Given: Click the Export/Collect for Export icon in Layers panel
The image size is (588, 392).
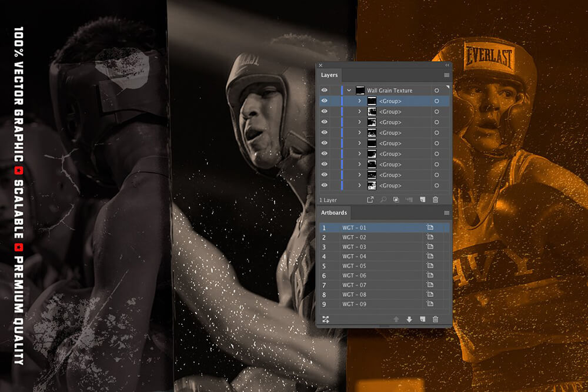Looking at the screenshot, I should tap(370, 200).
